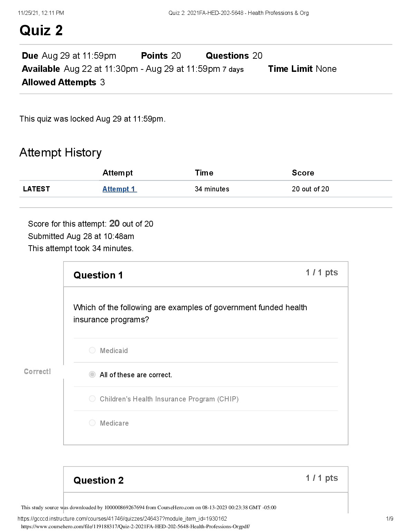Choose the Children's Health Insurance Program (CHIP) option

click(92, 399)
